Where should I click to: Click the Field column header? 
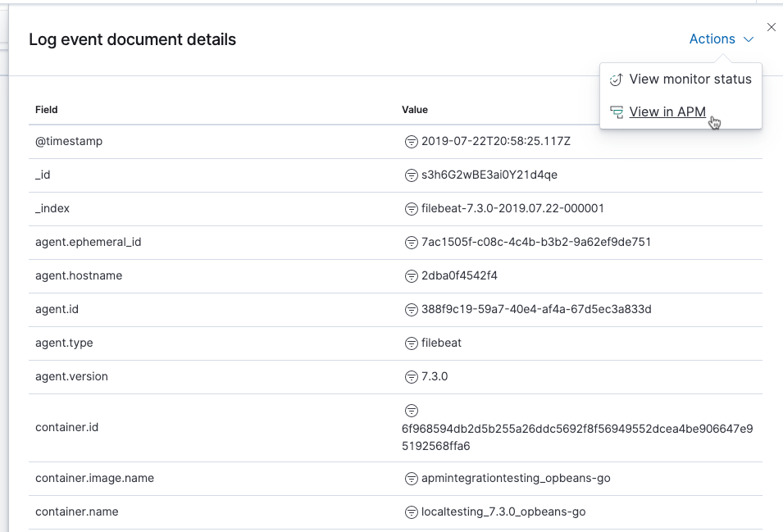click(47, 110)
